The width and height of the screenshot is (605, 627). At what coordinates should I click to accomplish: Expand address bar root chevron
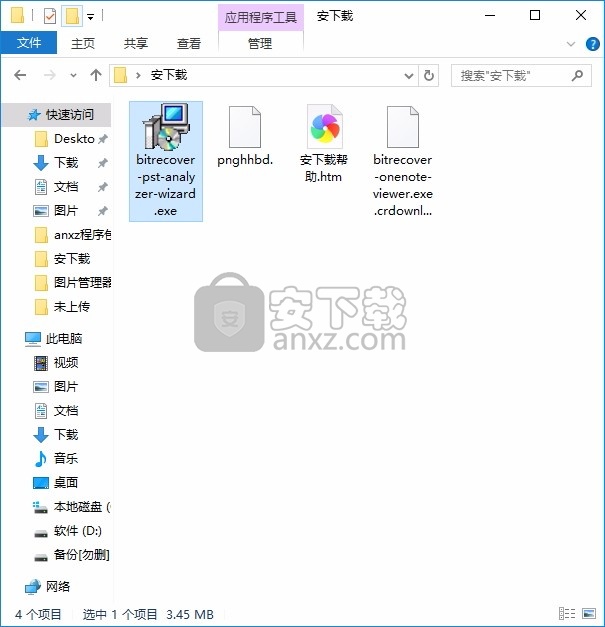click(138, 75)
